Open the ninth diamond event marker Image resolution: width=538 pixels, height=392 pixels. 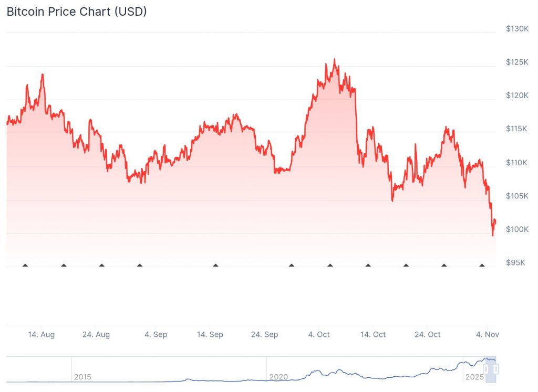406,266
